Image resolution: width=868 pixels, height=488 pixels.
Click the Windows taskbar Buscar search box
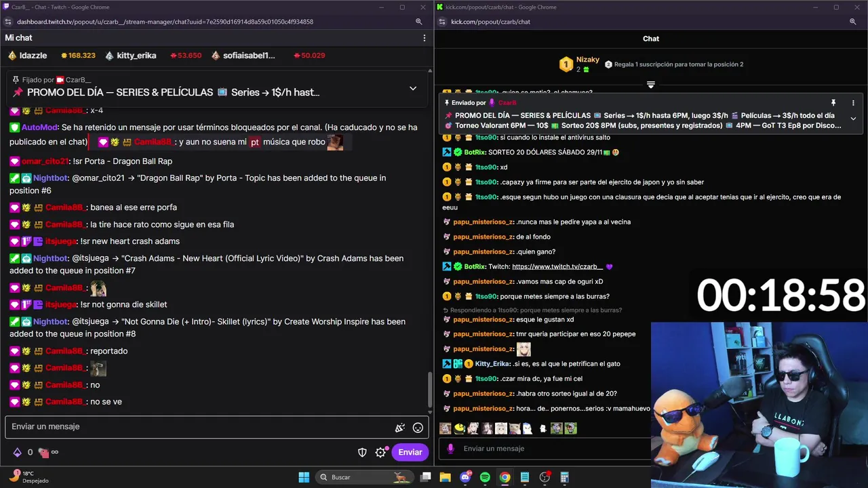(366, 477)
